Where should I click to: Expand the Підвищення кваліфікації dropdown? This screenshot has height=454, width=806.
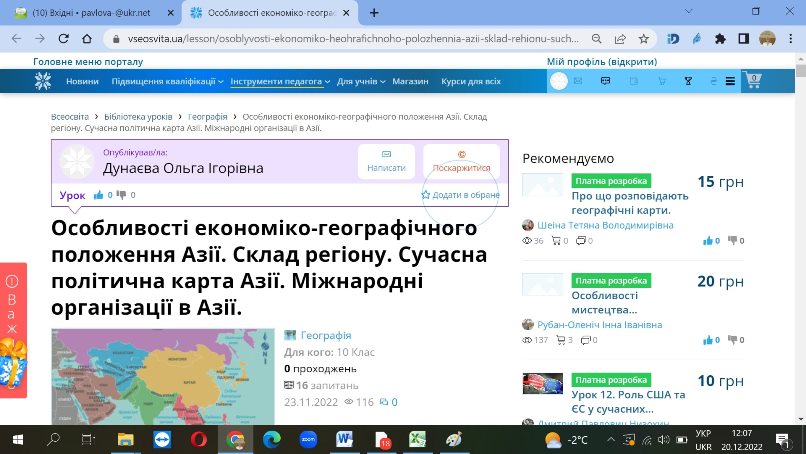coord(168,81)
